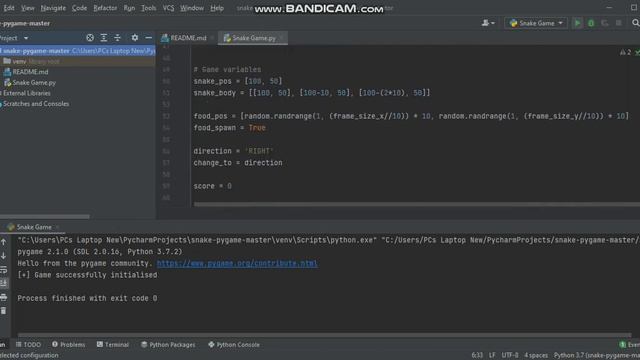640x360 pixels.
Task: Open the Edit menu
Action: point(9,8)
